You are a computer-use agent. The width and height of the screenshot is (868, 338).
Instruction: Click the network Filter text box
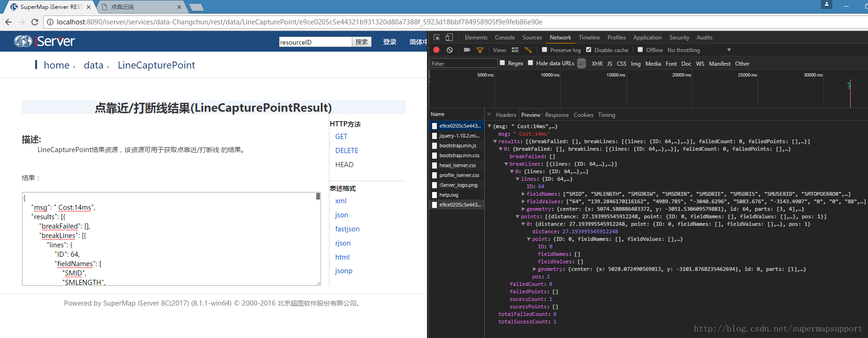click(464, 63)
